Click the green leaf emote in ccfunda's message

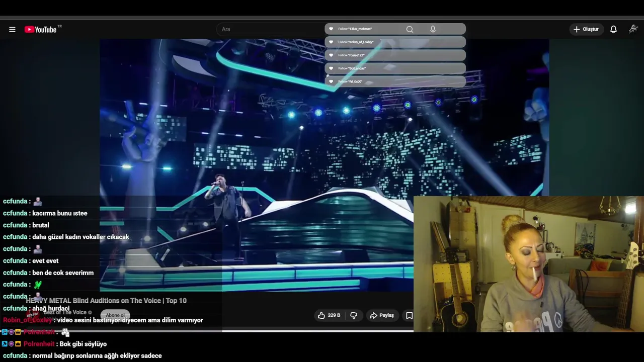pyautogui.click(x=38, y=285)
